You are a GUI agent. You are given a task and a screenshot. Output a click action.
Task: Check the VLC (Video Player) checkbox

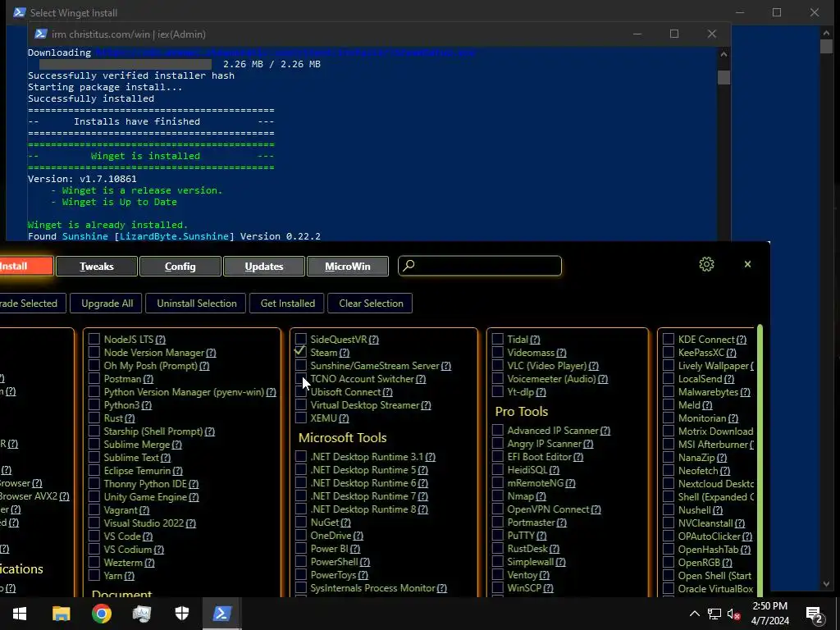498,365
